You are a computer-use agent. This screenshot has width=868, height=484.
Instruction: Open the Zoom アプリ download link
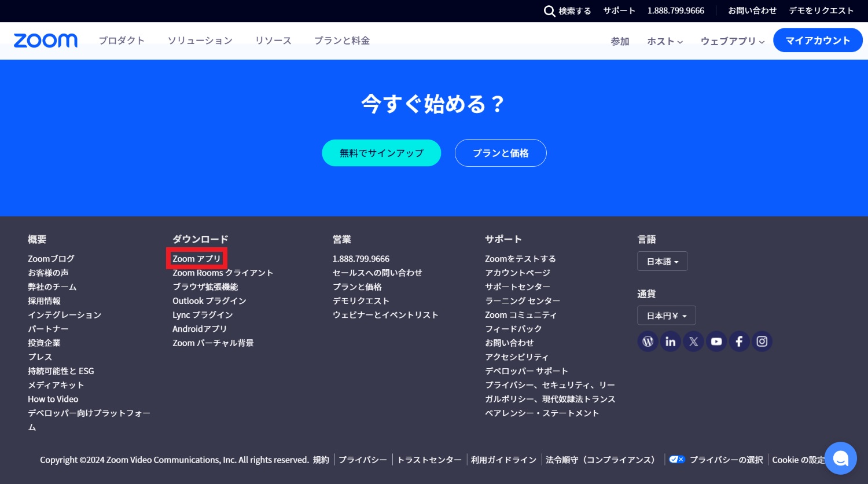(197, 259)
